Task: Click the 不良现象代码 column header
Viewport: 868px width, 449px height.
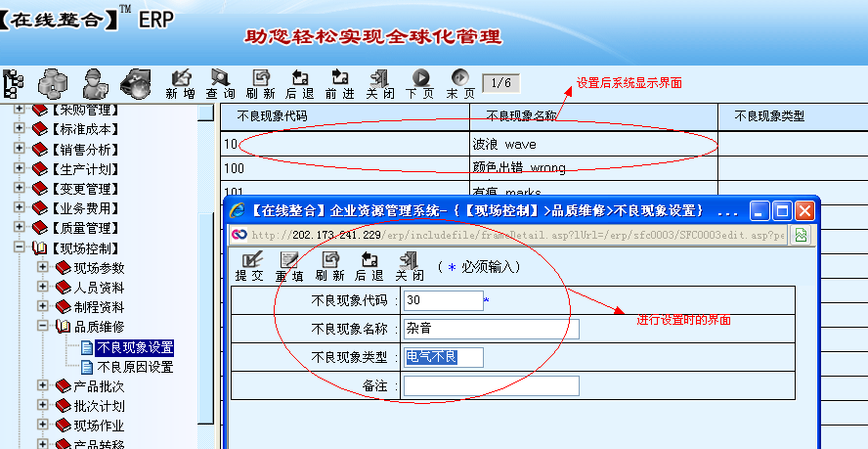Action: click(x=273, y=116)
